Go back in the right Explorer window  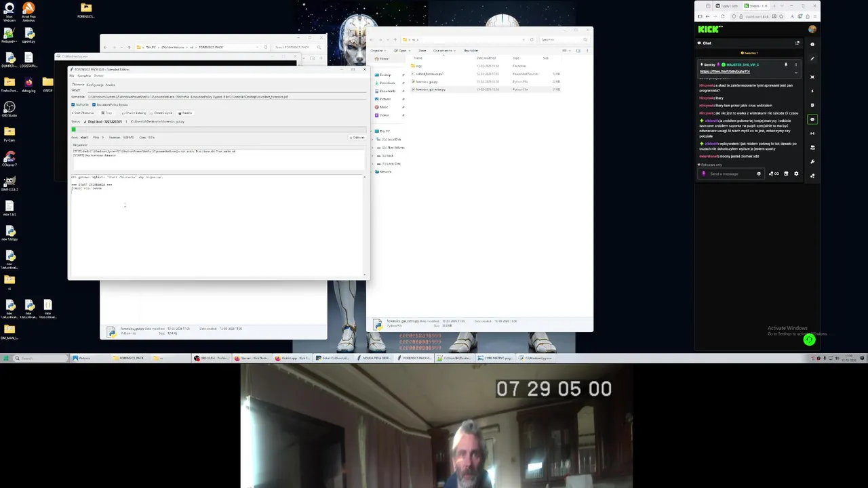click(371, 40)
